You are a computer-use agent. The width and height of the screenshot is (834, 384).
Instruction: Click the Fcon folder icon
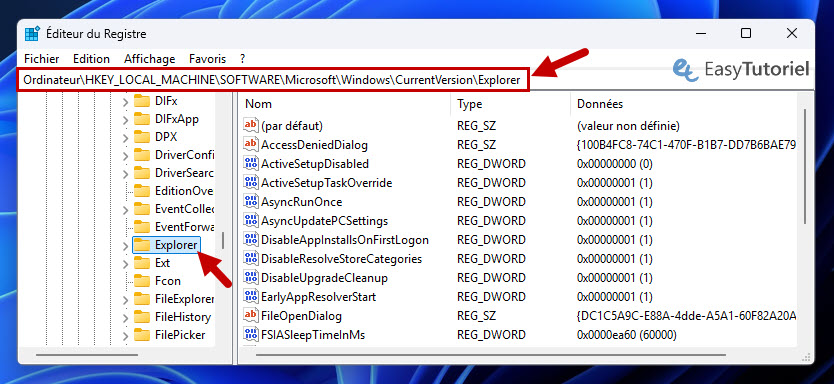[x=141, y=281]
